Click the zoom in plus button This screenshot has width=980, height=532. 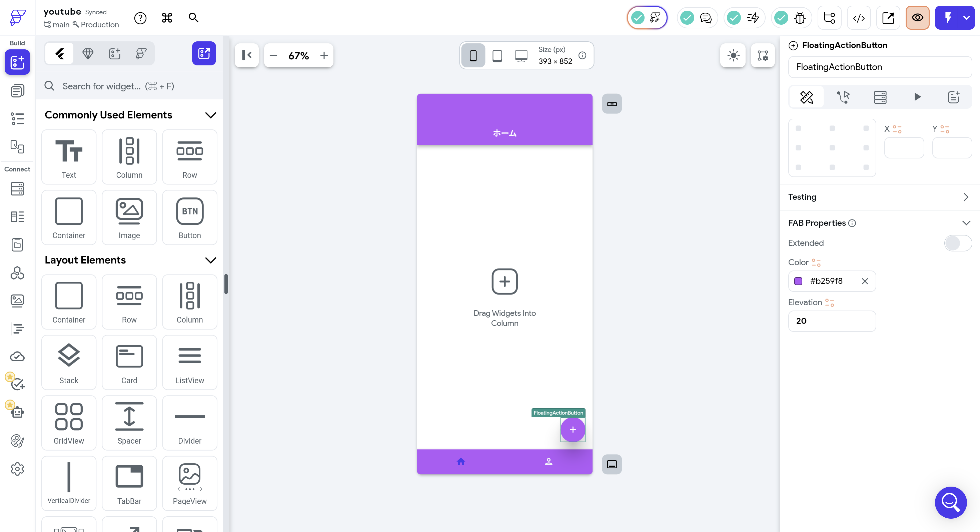[x=324, y=56]
